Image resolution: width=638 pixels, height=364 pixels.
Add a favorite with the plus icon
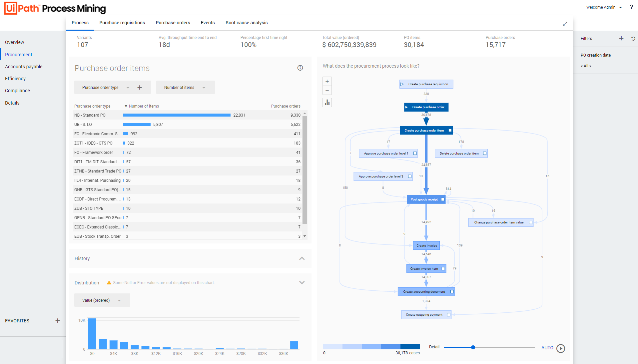tap(58, 321)
